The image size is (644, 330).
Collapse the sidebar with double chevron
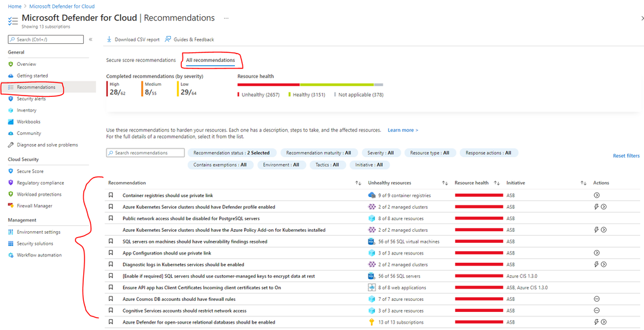90,39
